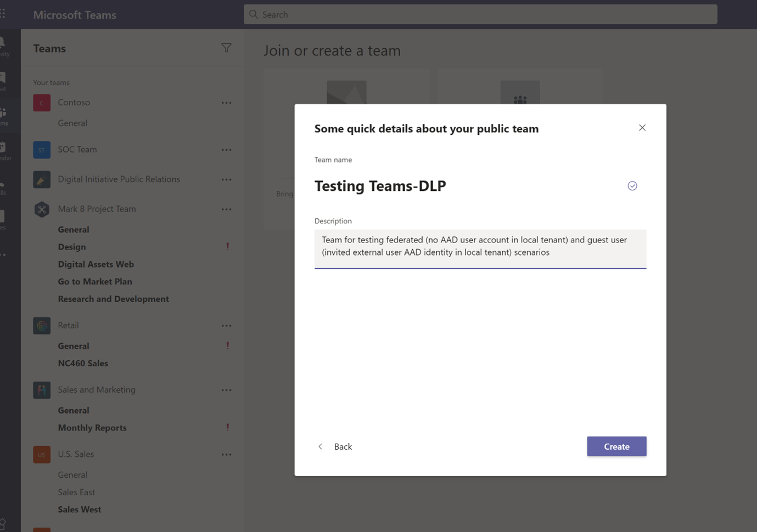Open General channel under U.S. Sales
This screenshot has width=757, height=532.
(x=72, y=475)
